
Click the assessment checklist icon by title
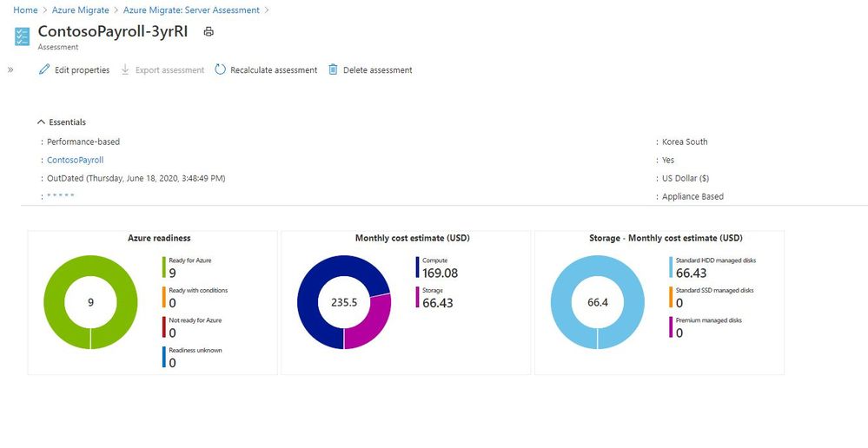click(22, 36)
